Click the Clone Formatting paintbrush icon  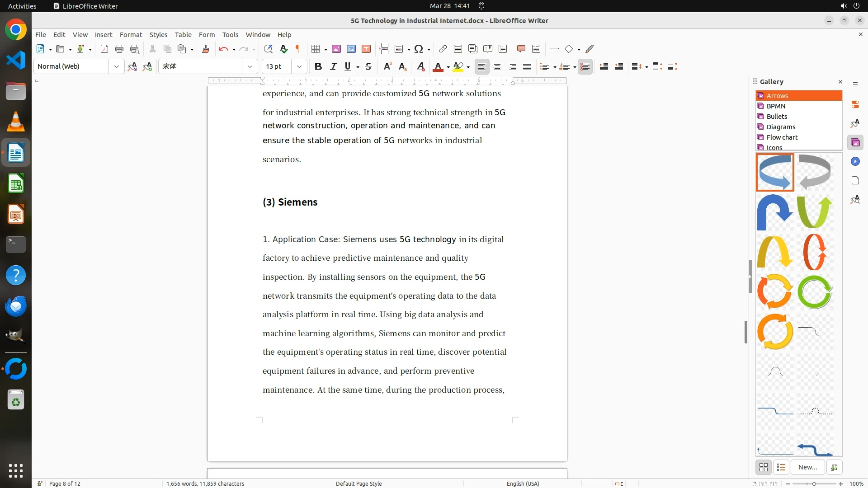(x=206, y=49)
